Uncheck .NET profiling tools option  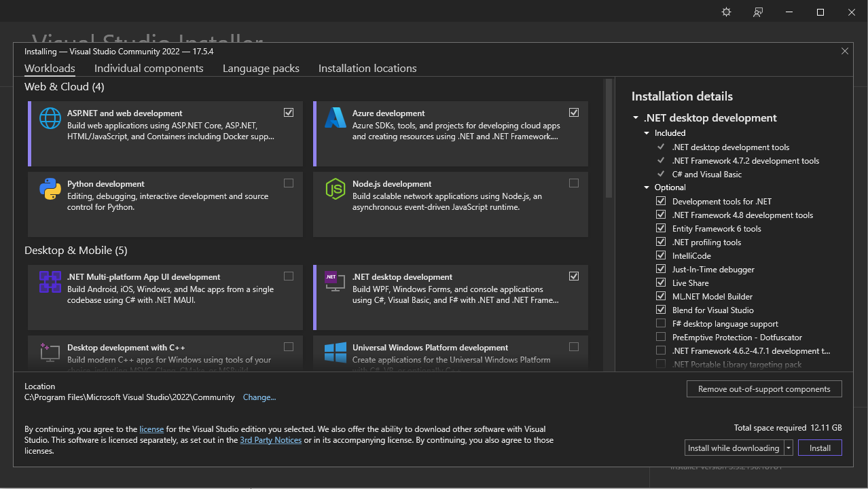click(x=661, y=242)
